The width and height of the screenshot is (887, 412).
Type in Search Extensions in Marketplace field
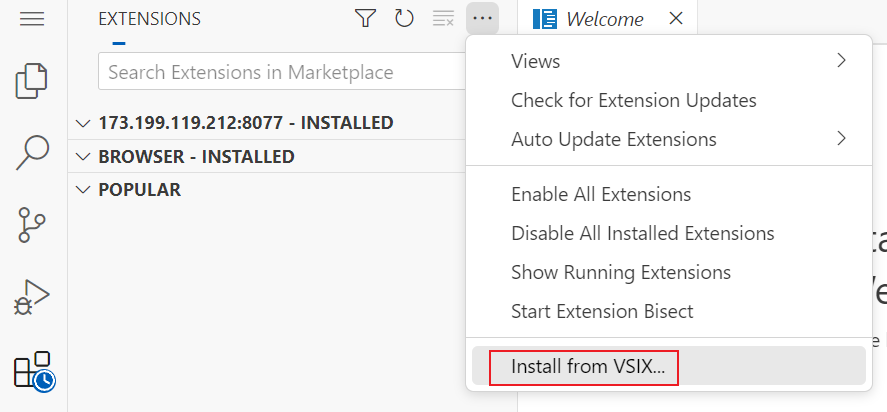pos(280,72)
